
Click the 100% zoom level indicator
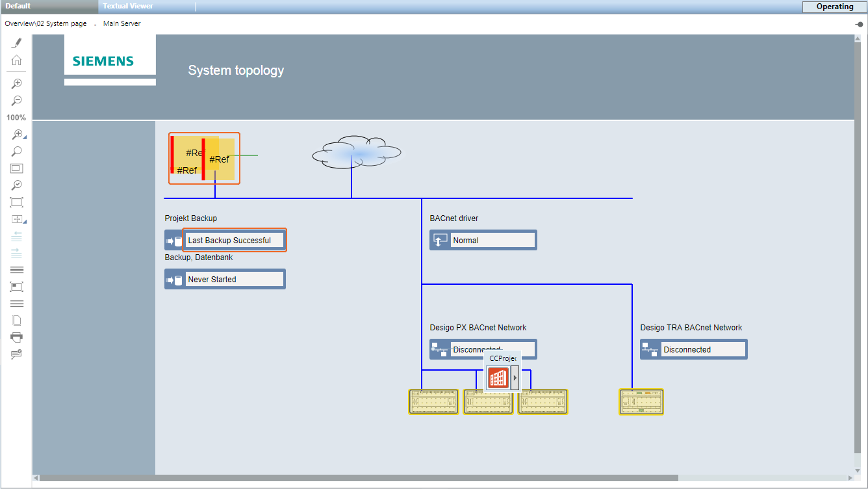click(x=16, y=117)
